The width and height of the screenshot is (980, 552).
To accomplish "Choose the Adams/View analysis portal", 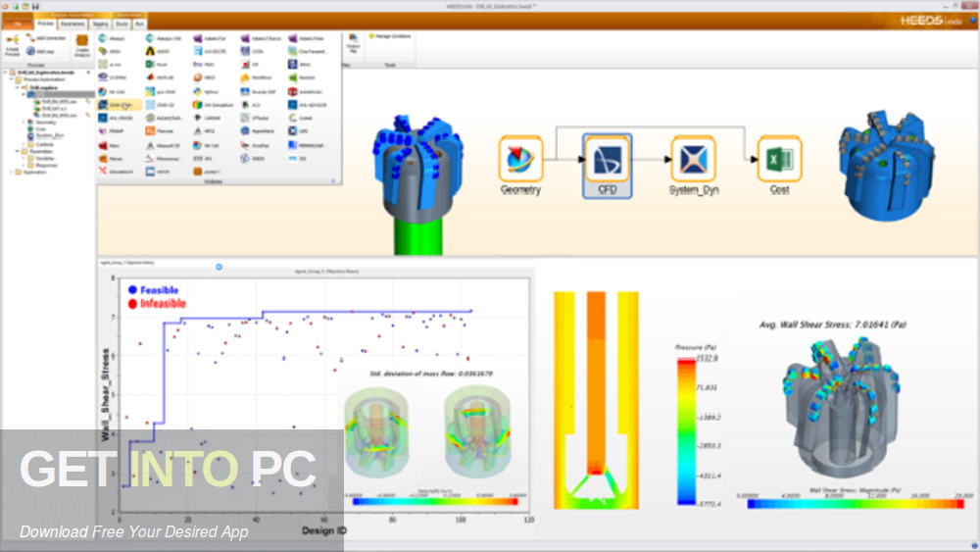I will 308,38.
